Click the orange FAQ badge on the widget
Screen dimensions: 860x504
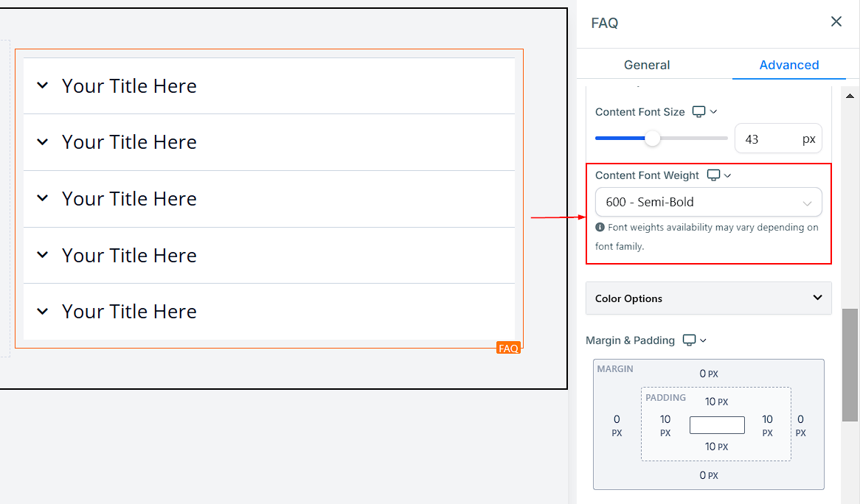coord(508,348)
